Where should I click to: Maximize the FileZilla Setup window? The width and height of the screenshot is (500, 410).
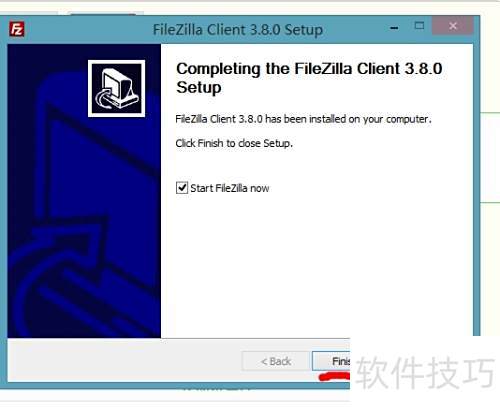pos(419,26)
